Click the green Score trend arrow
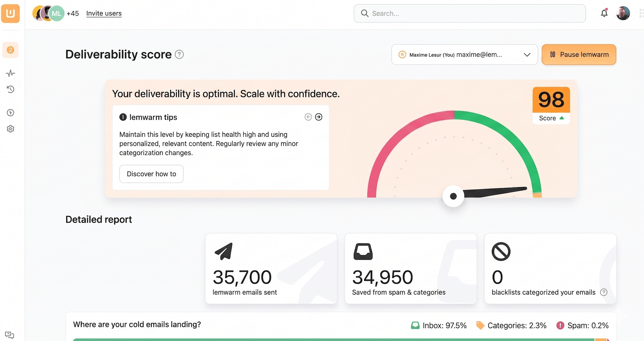644x341 pixels. 562,118
